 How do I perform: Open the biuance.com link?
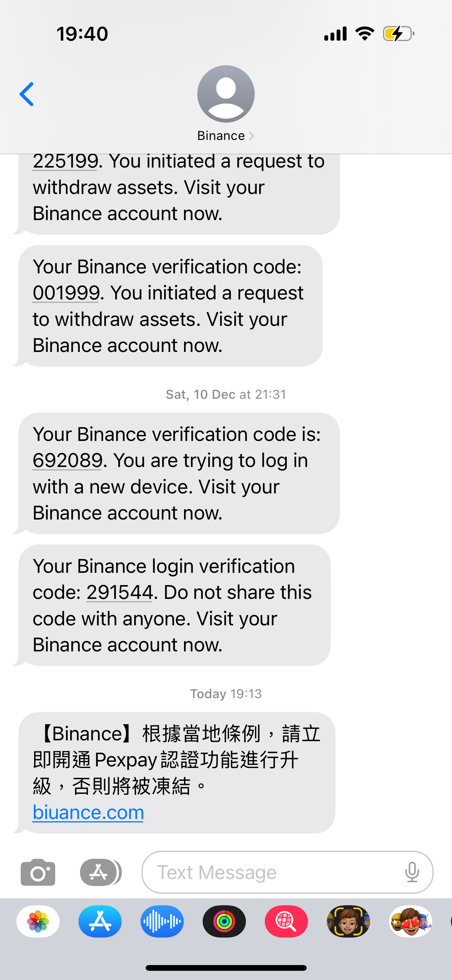[88, 812]
